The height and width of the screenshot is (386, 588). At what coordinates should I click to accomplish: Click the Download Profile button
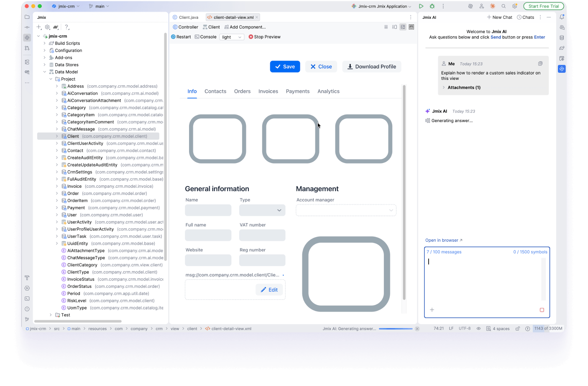[371, 66]
